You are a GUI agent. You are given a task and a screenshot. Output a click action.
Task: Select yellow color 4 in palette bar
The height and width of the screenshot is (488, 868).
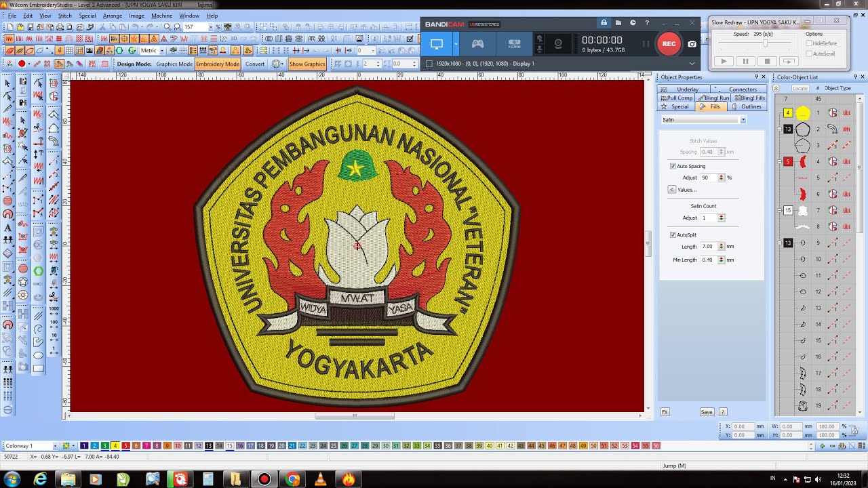pyautogui.click(x=115, y=446)
